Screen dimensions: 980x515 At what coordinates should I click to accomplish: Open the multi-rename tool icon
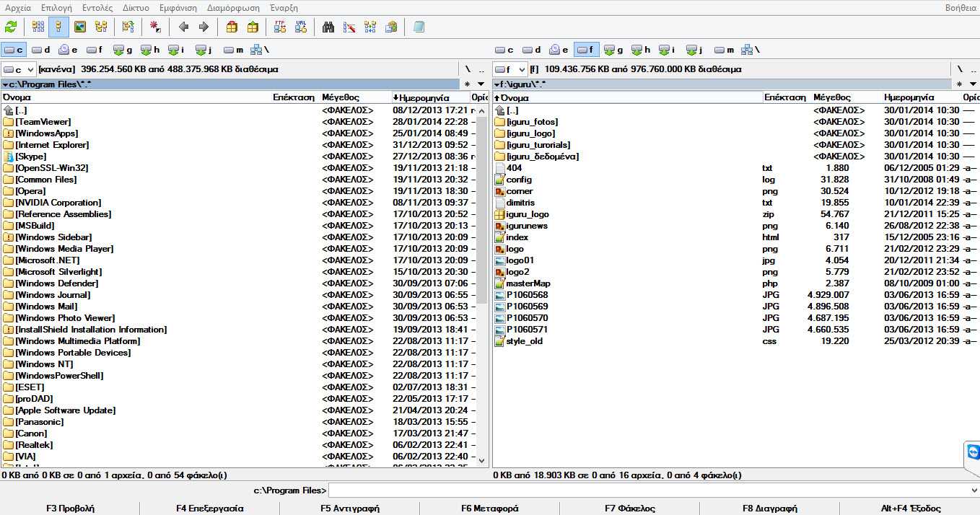pyautogui.click(x=349, y=27)
